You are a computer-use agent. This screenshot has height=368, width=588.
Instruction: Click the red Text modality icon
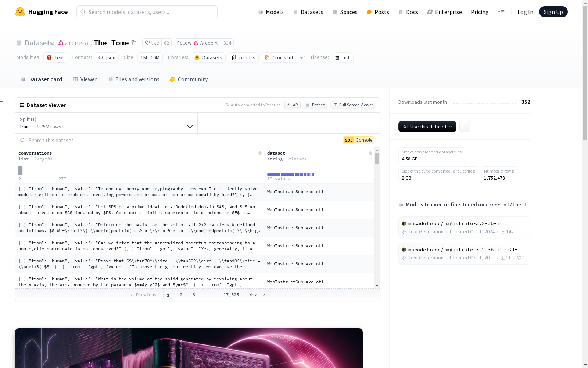tap(49, 57)
